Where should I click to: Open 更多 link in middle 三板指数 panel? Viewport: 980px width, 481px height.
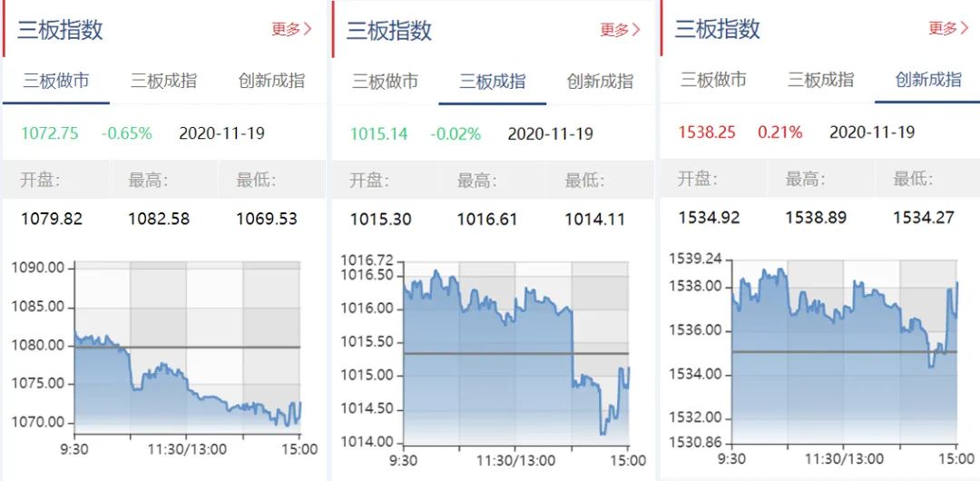(x=620, y=30)
